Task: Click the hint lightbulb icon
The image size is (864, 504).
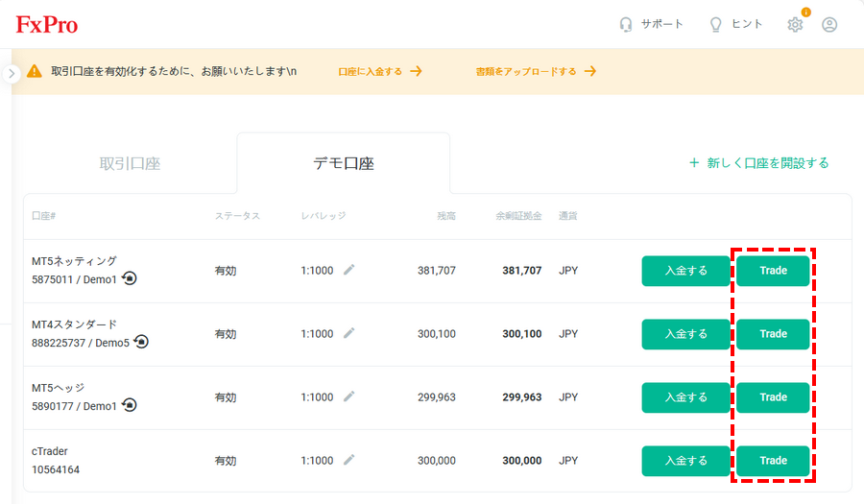Action: pos(715,24)
